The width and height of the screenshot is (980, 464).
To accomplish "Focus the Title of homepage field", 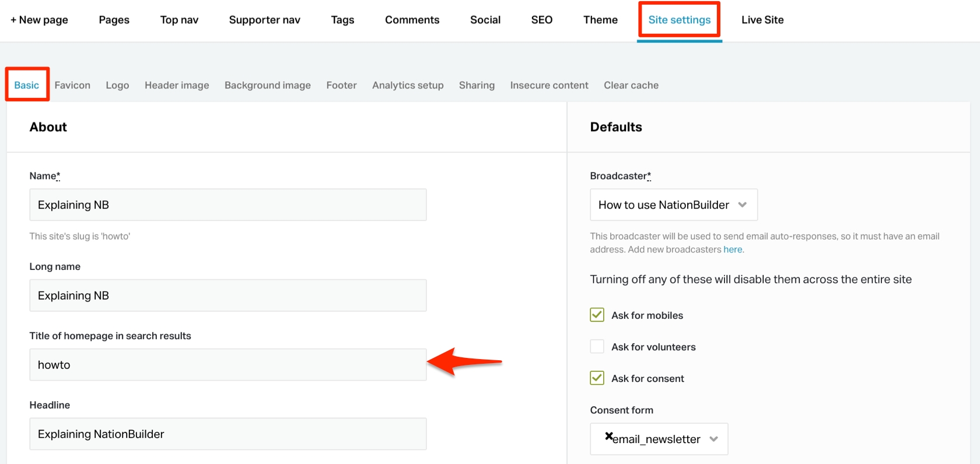I will 228,365.
